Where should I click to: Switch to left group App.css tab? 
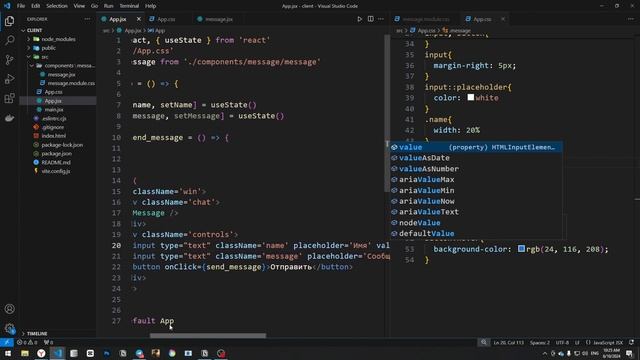pyautogui.click(x=167, y=19)
